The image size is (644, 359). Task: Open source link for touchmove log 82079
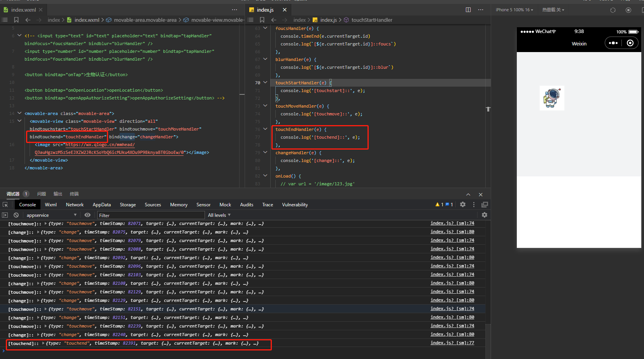[452, 240]
